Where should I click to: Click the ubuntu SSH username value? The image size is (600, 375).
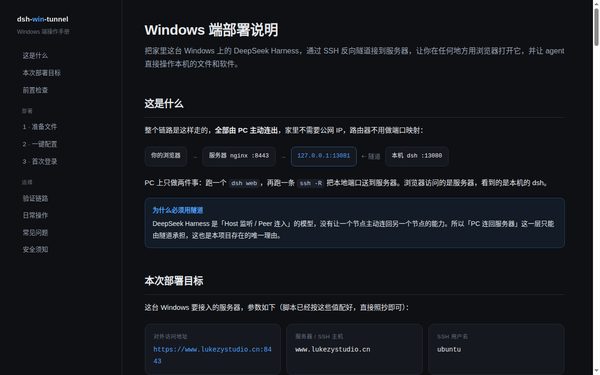449,349
